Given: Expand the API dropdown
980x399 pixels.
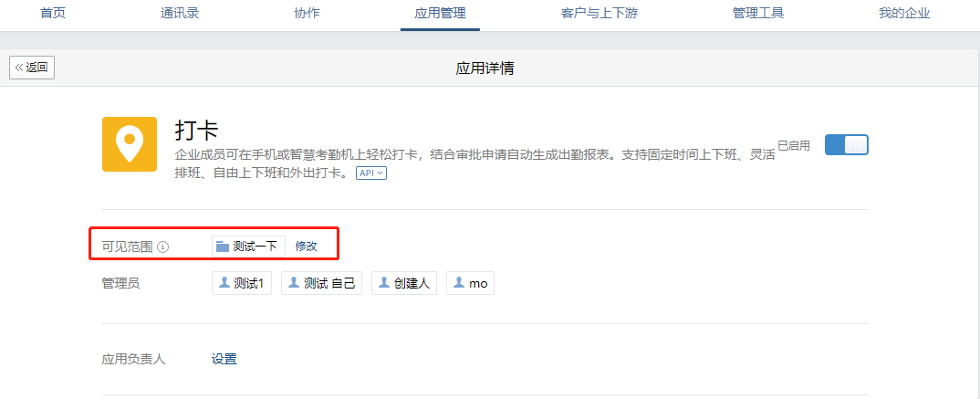Looking at the screenshot, I should click(371, 173).
